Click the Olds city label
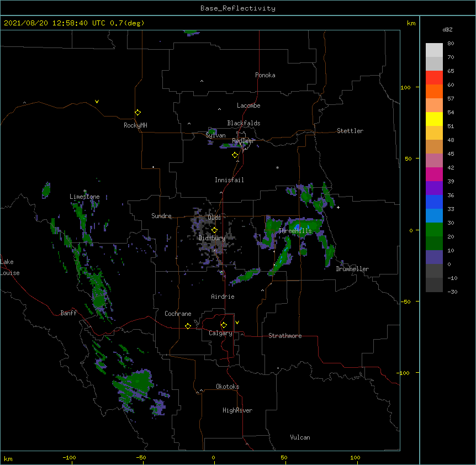 [215, 218]
